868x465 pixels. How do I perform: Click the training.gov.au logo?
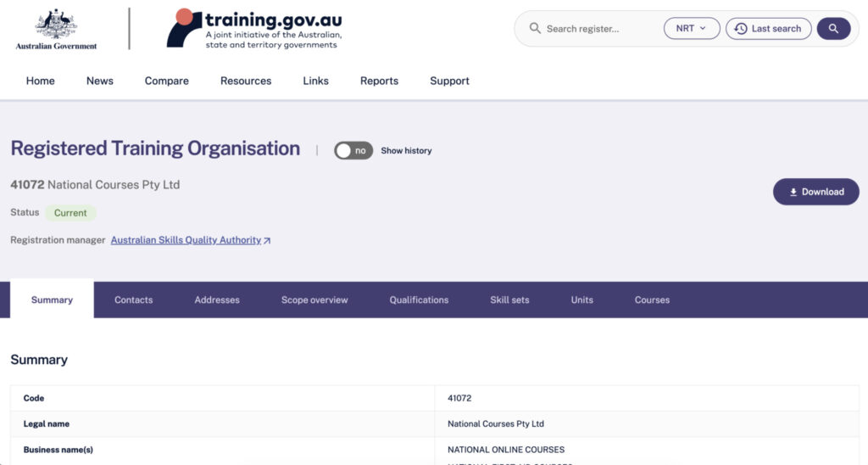click(254, 28)
